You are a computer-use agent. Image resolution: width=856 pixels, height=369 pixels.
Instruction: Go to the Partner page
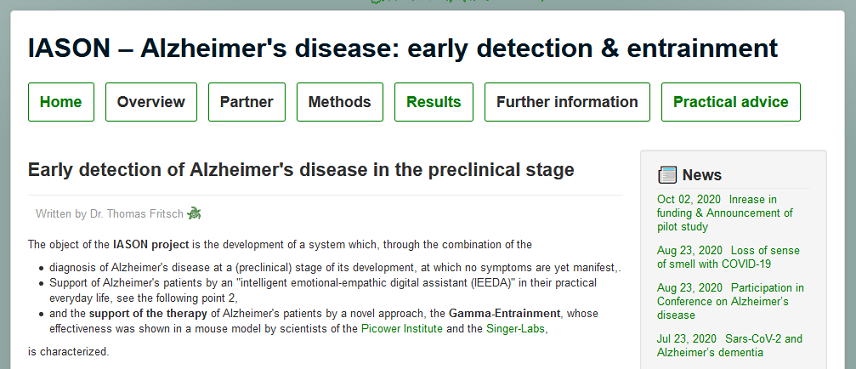tap(247, 102)
